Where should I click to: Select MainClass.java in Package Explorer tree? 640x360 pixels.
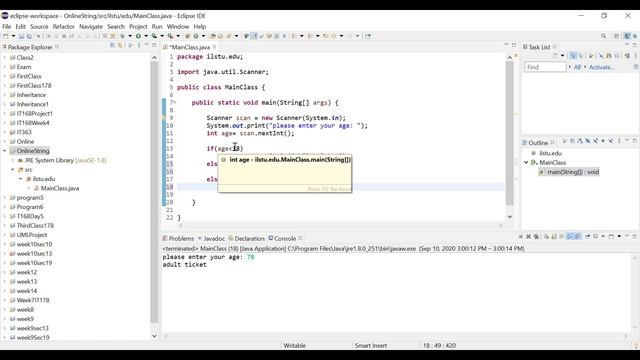(60, 188)
